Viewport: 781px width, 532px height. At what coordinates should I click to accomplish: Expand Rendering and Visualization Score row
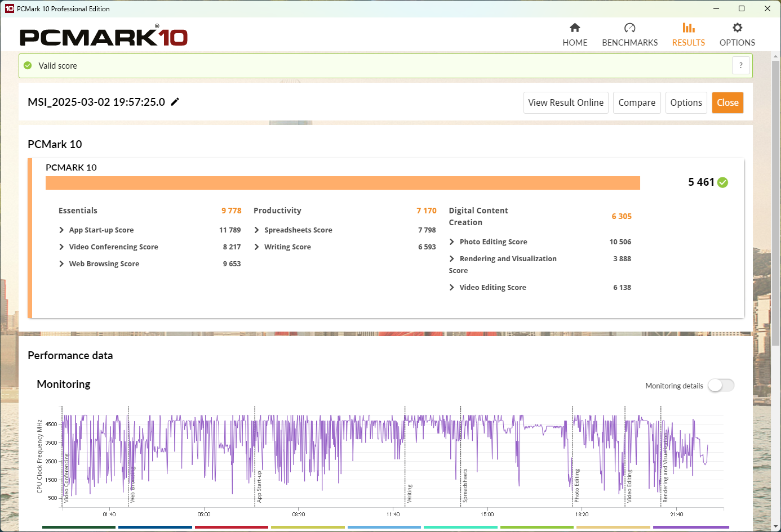click(x=452, y=258)
